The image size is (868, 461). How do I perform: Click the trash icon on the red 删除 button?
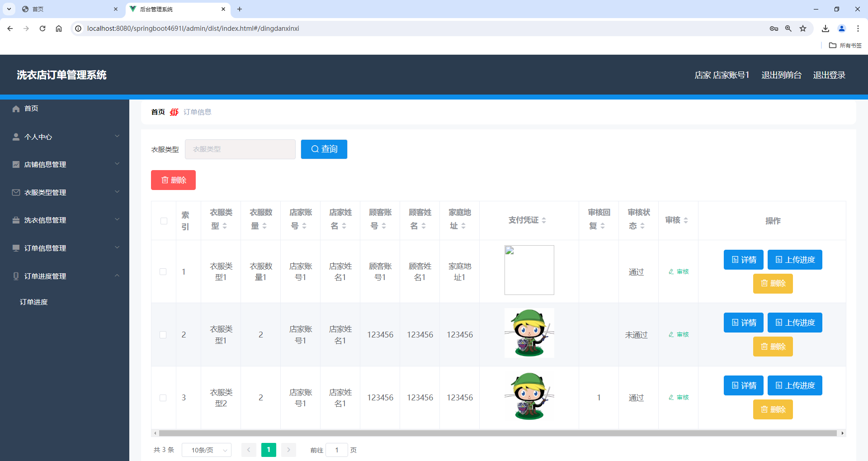click(165, 180)
